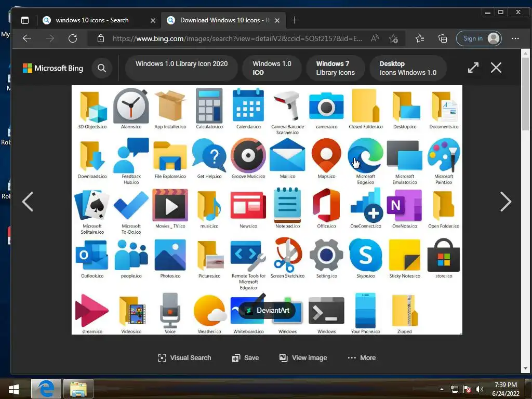Click the View image button

(x=303, y=357)
